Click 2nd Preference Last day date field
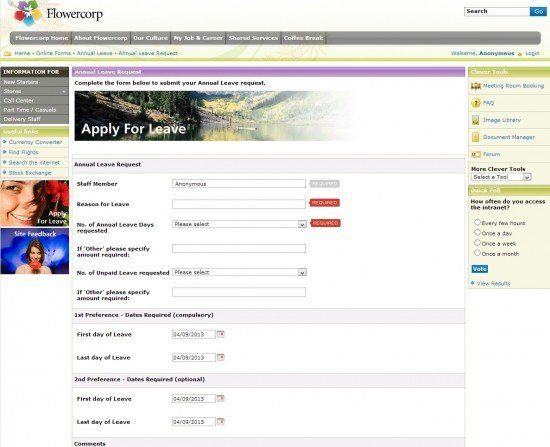The height and width of the screenshot is (447, 550). tap(194, 422)
